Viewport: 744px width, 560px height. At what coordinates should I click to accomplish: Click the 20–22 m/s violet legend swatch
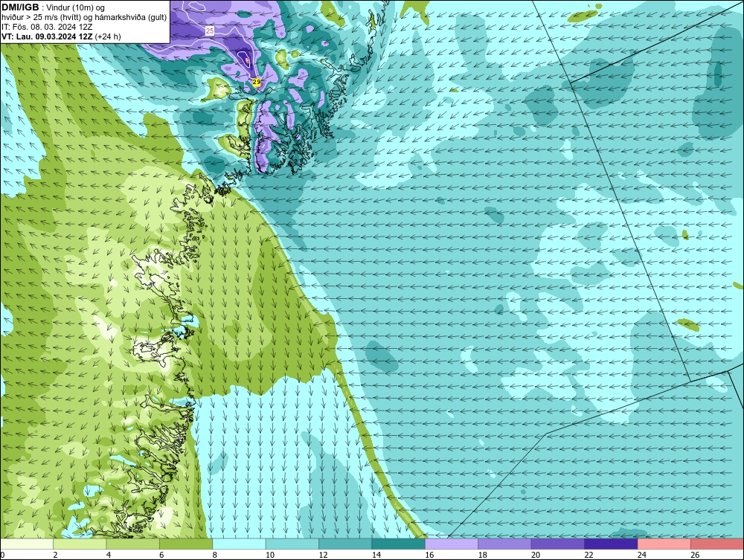point(558,544)
